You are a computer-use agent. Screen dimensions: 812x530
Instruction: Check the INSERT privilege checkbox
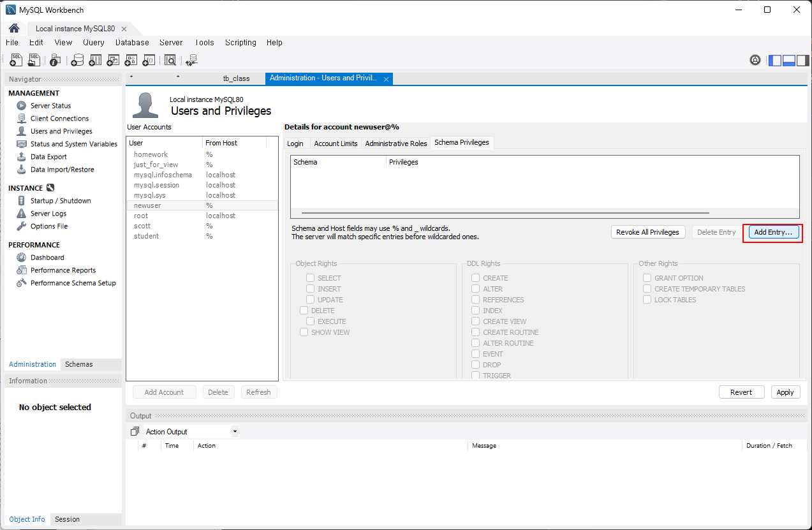[x=311, y=289]
